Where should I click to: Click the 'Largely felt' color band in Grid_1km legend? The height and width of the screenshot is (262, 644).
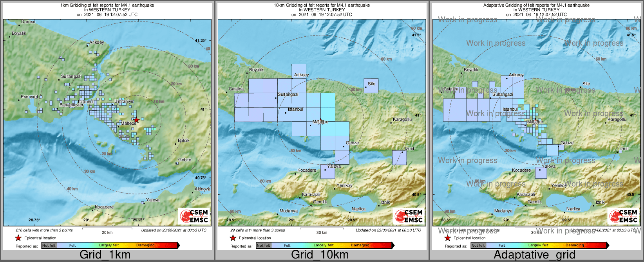pyautogui.click(x=109, y=245)
